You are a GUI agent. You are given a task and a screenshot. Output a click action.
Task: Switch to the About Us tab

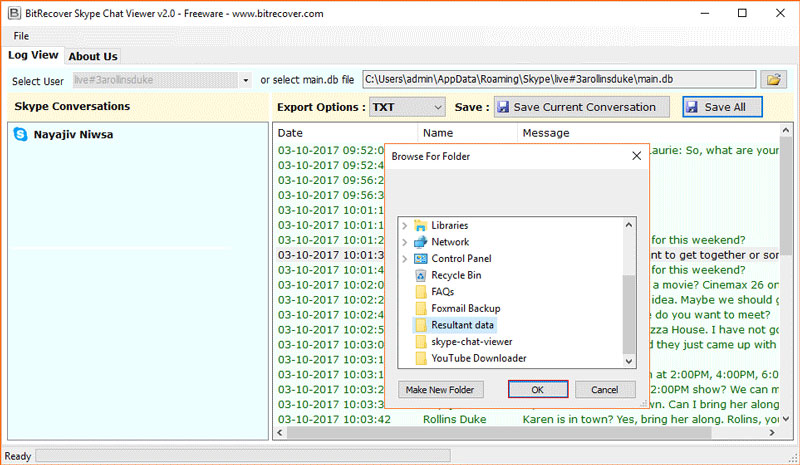(93, 57)
